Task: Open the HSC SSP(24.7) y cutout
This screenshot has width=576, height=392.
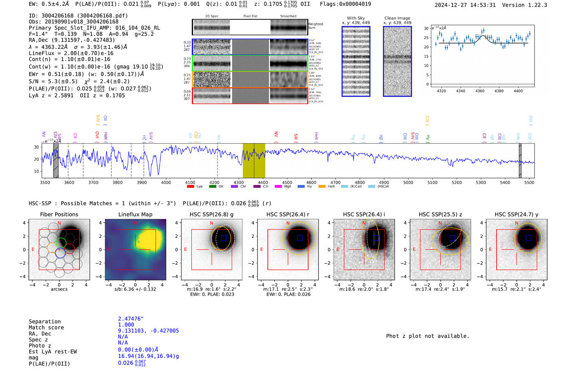Action: pos(517,249)
